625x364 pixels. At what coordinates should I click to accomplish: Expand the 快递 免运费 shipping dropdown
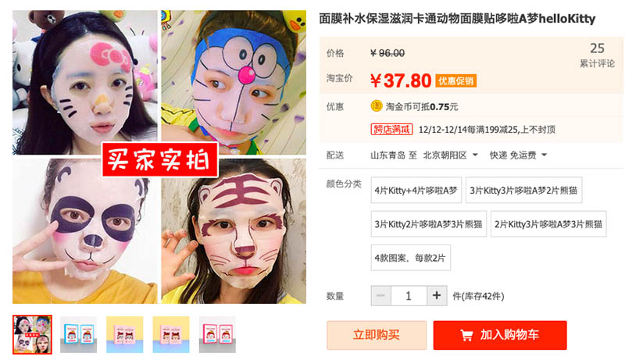[x=518, y=155]
